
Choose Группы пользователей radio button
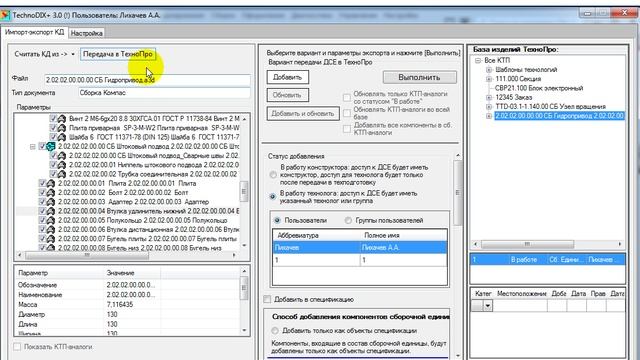tap(348, 220)
